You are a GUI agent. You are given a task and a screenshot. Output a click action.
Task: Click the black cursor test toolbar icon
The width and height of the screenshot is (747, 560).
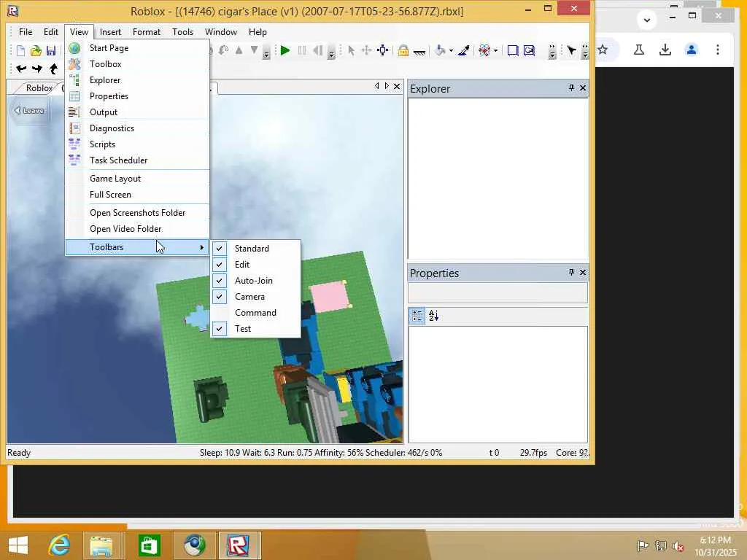pos(571,50)
